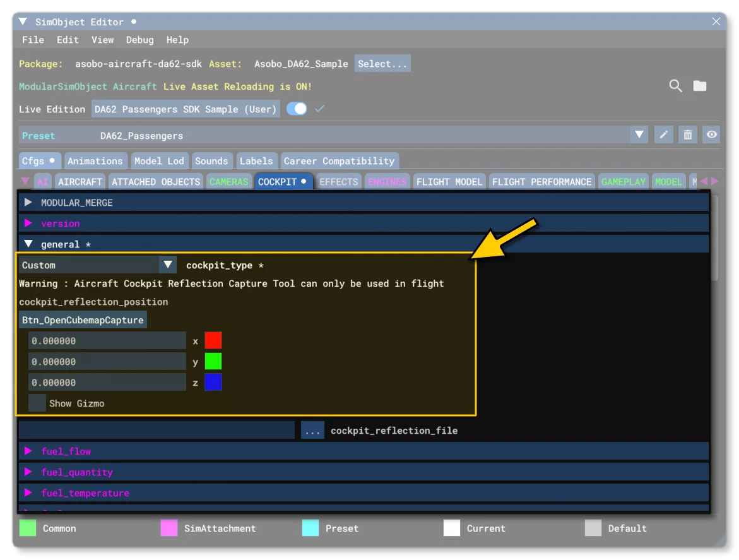
Task: Click the vertical scrollbar of the cfg panel
Action: tap(714, 238)
